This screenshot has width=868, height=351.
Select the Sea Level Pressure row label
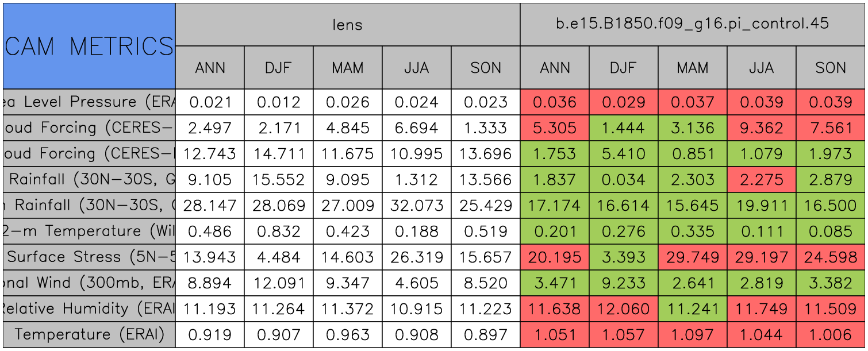pyautogui.click(x=89, y=102)
